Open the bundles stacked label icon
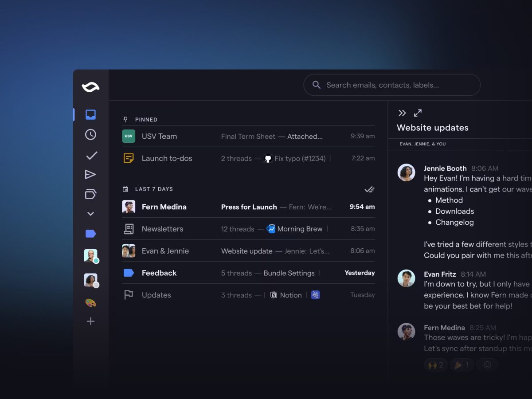Image resolution: width=532 pixels, height=399 pixels. (90, 194)
